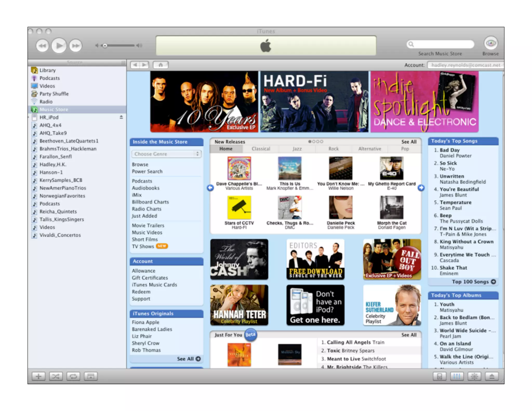This screenshot has width=532, height=411.
Task: Toggle repeat mode button
Action: 73,376
